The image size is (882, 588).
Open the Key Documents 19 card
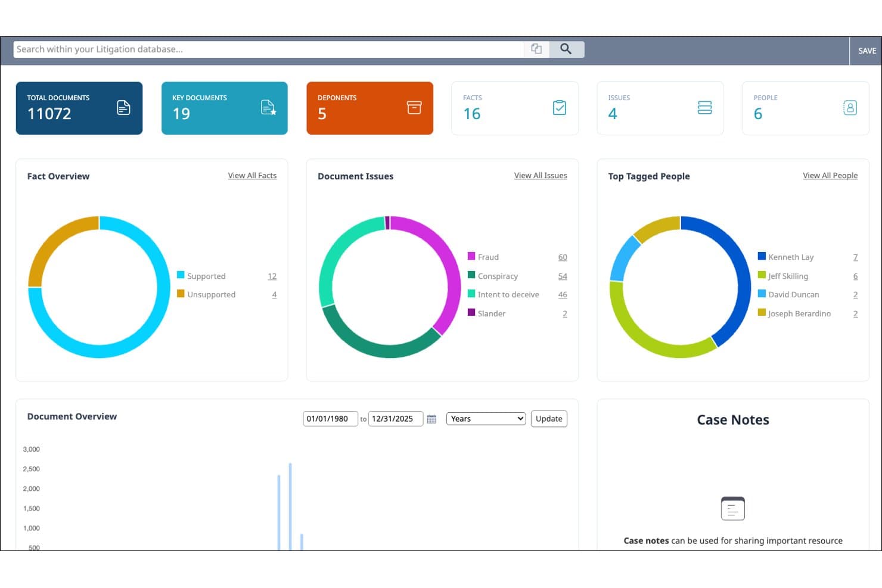coord(225,108)
